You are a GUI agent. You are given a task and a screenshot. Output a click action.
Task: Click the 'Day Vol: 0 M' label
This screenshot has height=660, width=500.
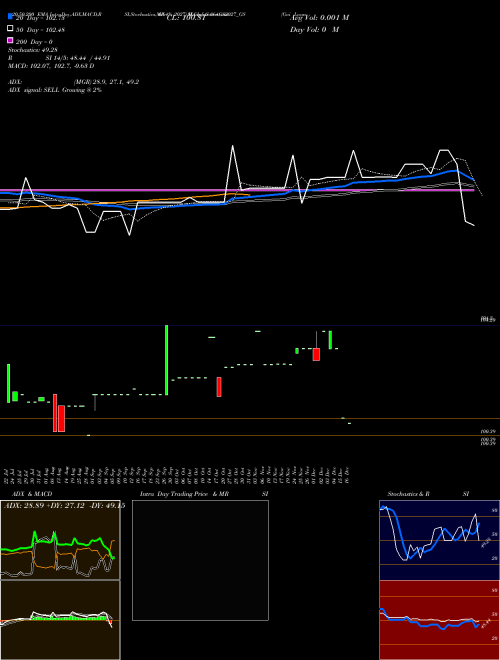(314, 29)
